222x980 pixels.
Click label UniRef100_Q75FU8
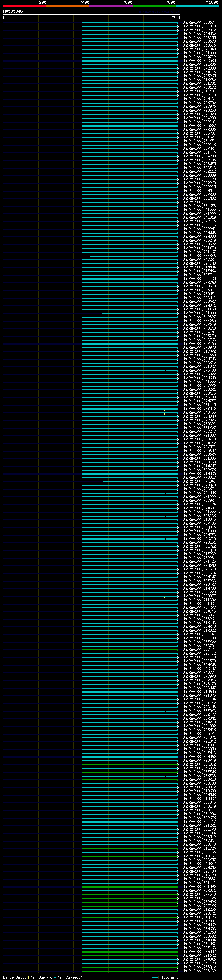coord(199,370)
